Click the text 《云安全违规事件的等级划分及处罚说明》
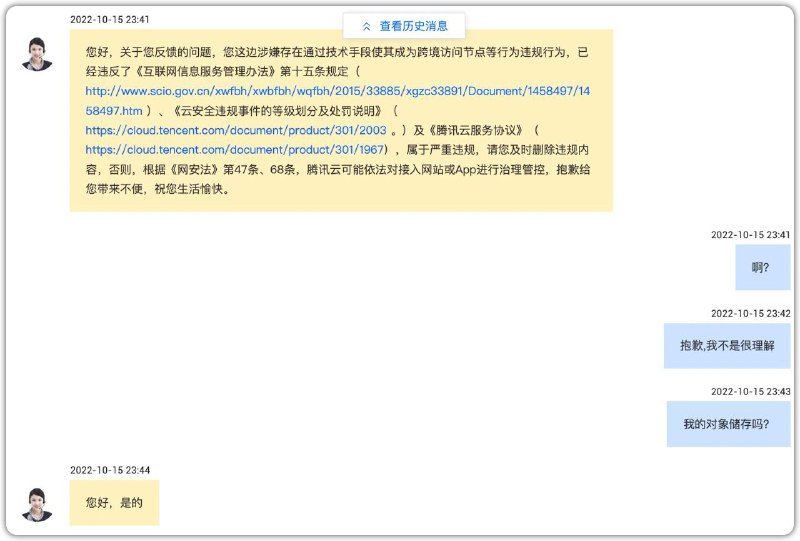 pyautogui.click(x=277, y=111)
